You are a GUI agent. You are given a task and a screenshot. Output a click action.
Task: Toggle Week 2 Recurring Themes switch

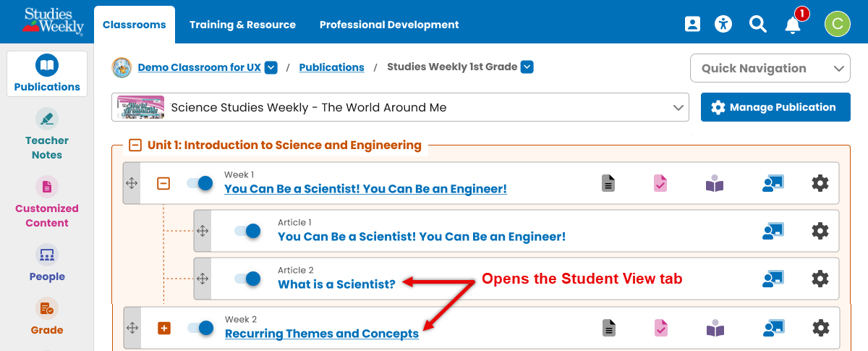pyautogui.click(x=200, y=329)
